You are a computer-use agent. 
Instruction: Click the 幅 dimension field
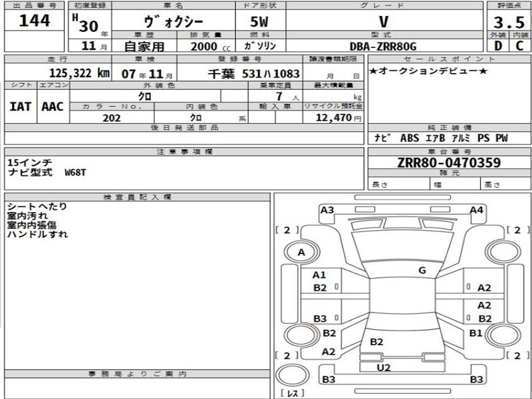pos(455,185)
